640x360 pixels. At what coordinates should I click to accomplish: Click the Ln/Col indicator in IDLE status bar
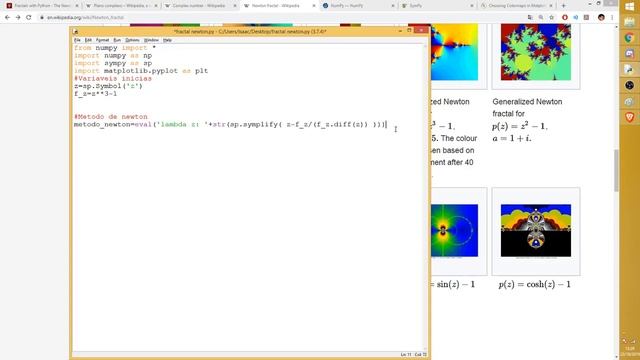(x=413, y=355)
